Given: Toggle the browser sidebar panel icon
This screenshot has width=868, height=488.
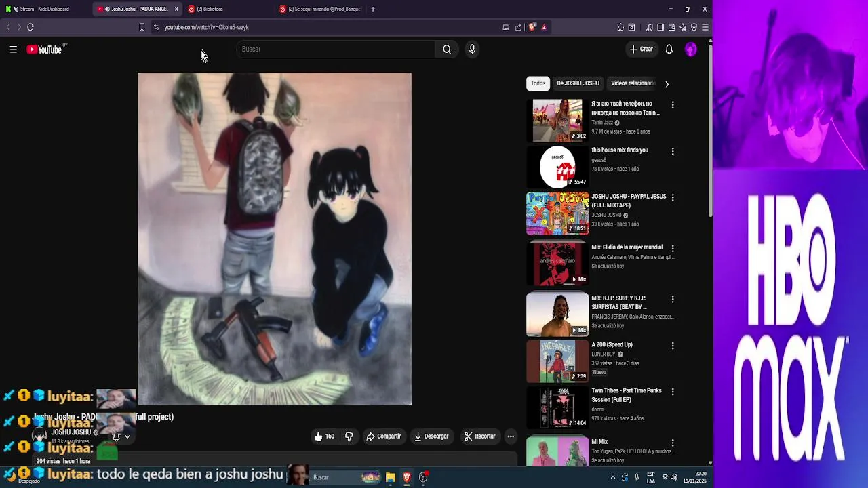Looking at the screenshot, I should 660,27.
